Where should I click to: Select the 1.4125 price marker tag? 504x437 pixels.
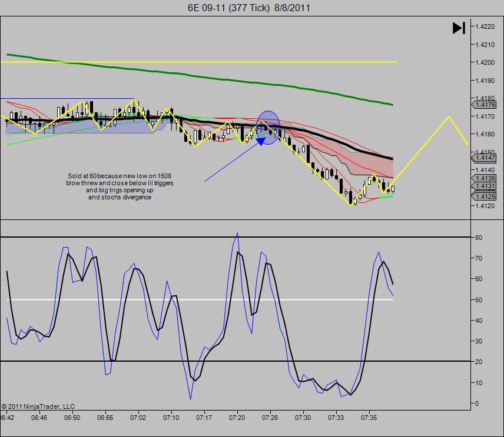[484, 196]
